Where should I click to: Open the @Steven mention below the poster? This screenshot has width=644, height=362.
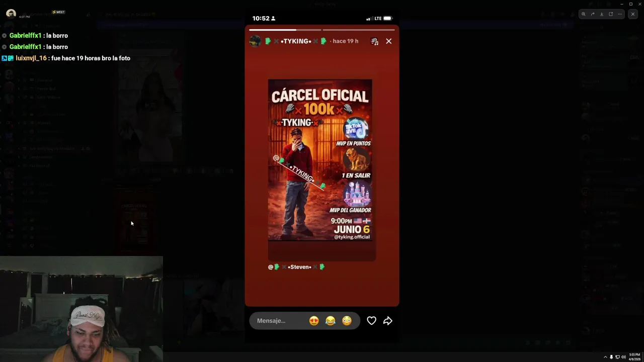point(296,267)
